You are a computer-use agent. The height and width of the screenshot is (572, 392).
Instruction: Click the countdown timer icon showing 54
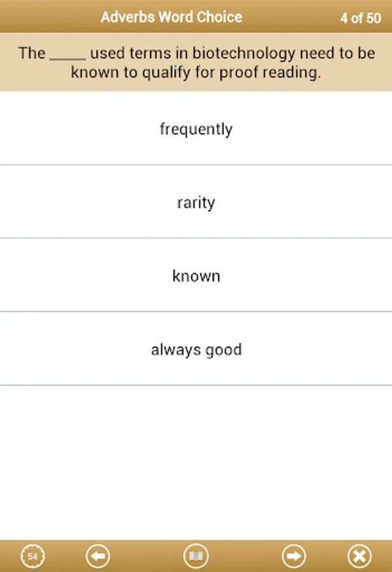[32, 556]
